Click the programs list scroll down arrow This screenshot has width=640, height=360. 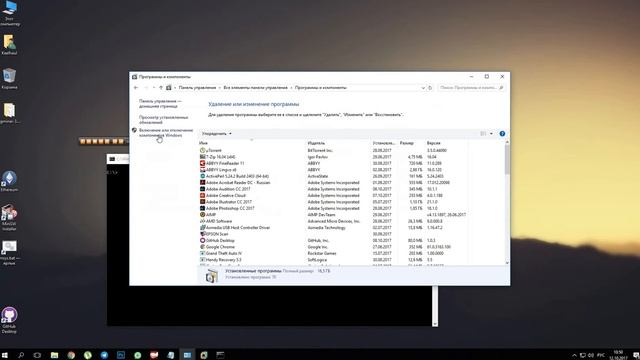[507, 262]
